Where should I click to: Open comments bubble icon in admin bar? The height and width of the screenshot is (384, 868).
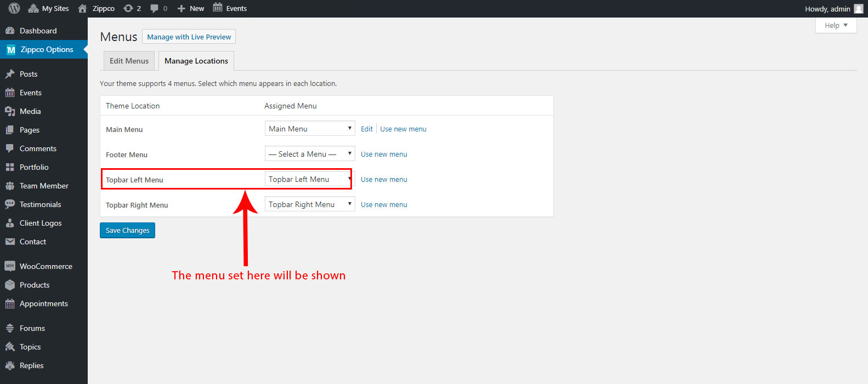coord(155,8)
